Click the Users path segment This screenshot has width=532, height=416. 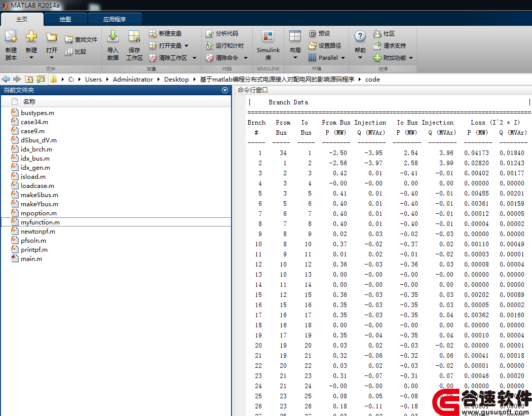tap(93, 79)
